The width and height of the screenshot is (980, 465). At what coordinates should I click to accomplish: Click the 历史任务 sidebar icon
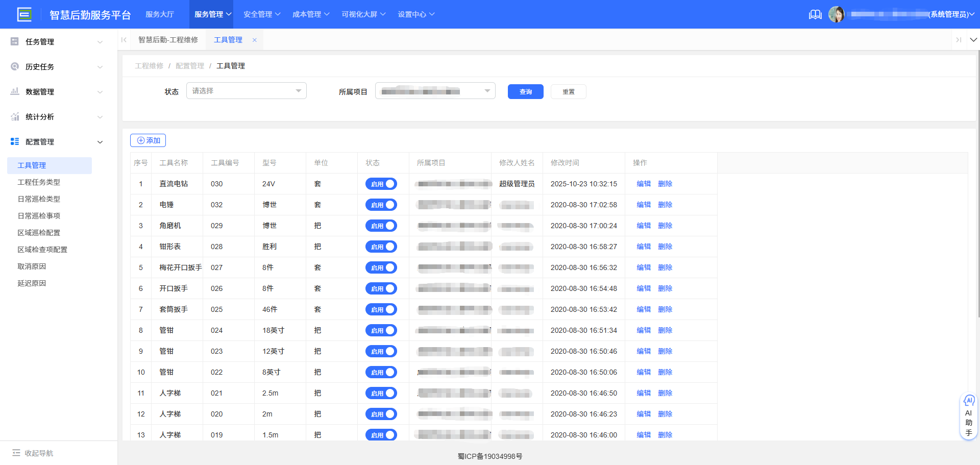(x=14, y=66)
